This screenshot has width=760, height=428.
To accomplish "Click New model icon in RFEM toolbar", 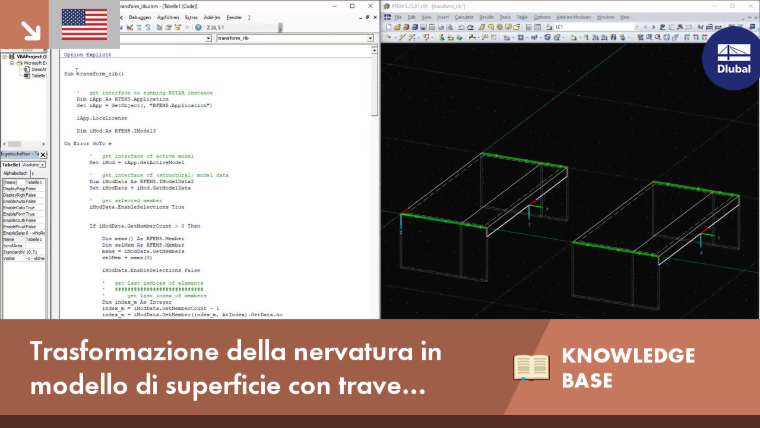I will pos(388,27).
